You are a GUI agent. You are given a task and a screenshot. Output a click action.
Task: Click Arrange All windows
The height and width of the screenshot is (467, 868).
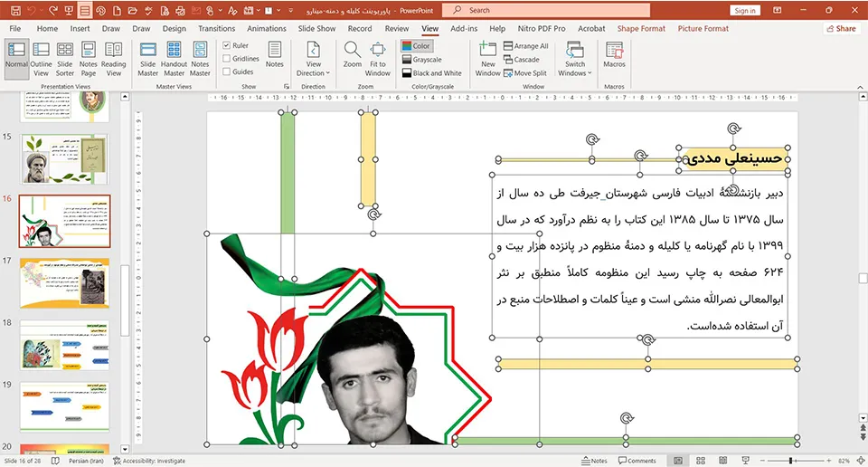[526, 46]
